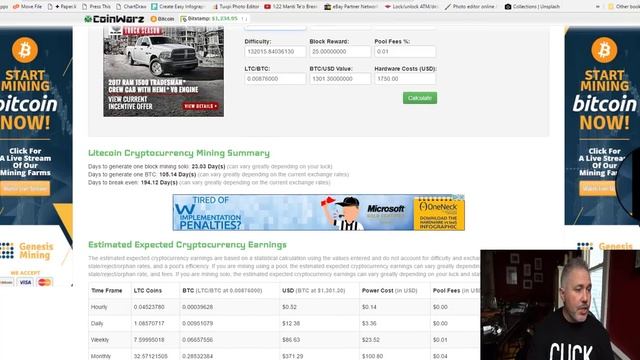640x360 pixels.
Task: Click the 105.14 Day(s) one BTC value
Action: (x=178, y=174)
